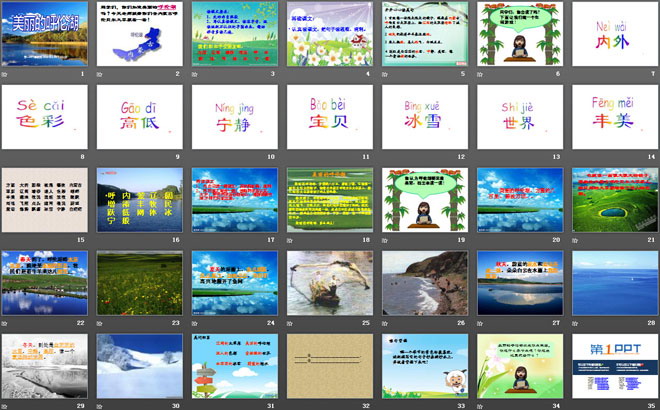The height and width of the screenshot is (410, 660).
Task: Select the final 第1PPT slide thumbnail
Action: [613, 366]
